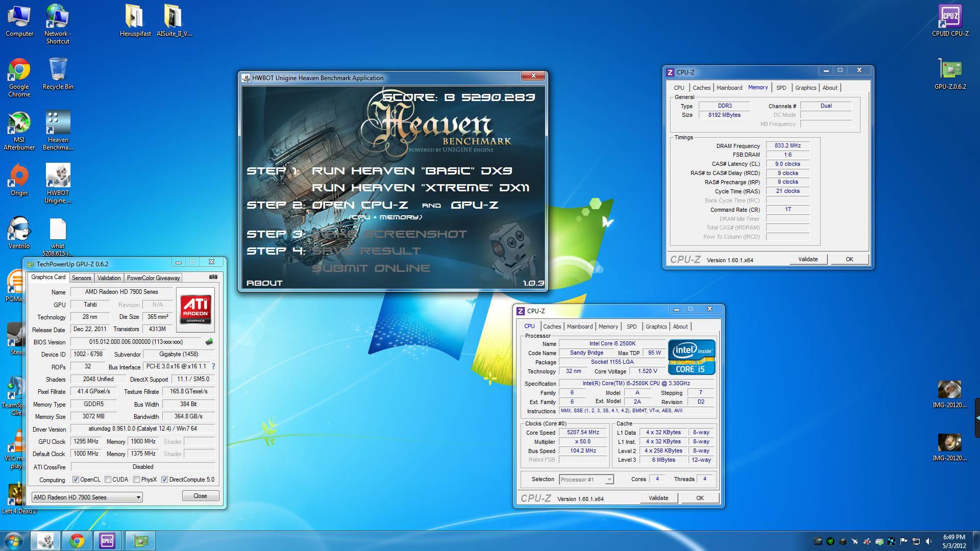Viewport: 980px width, 551px height.
Task: Click the Chrome taskbar icon
Action: point(77,540)
